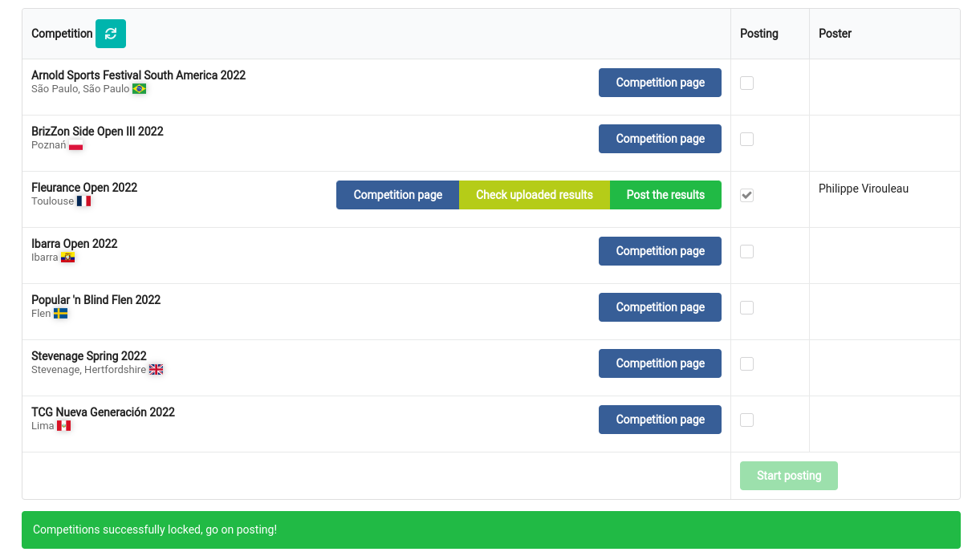Image resolution: width=980 pixels, height=560 pixels.
Task: Click the Ecuador flag next to Ibarra
Action: click(67, 258)
